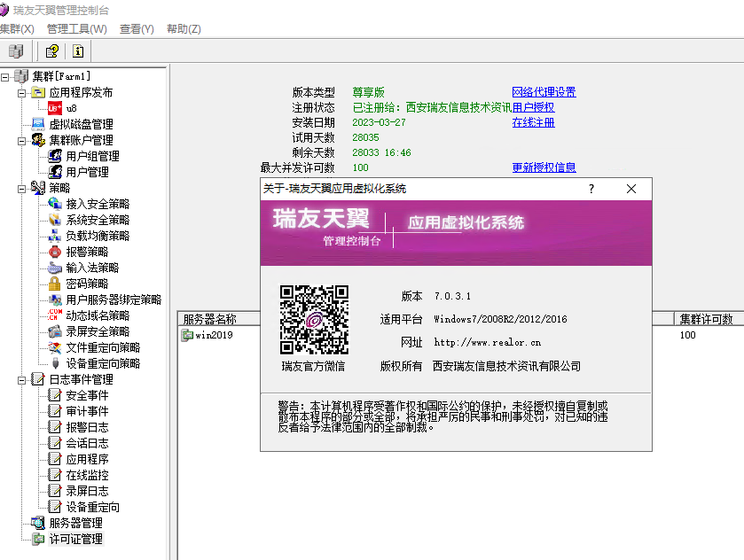Select 审计事件 log entry
The image size is (744, 560).
click(87, 412)
